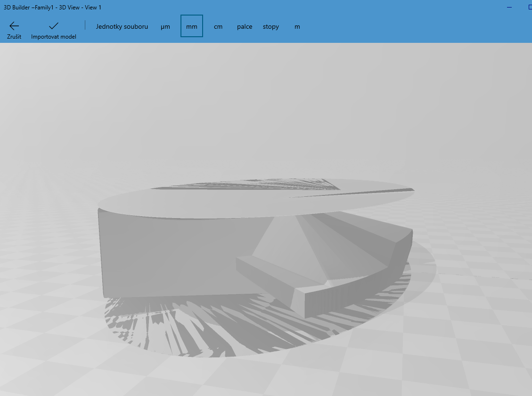Click the maximize window button
The height and width of the screenshot is (396, 532).
(x=530, y=7)
